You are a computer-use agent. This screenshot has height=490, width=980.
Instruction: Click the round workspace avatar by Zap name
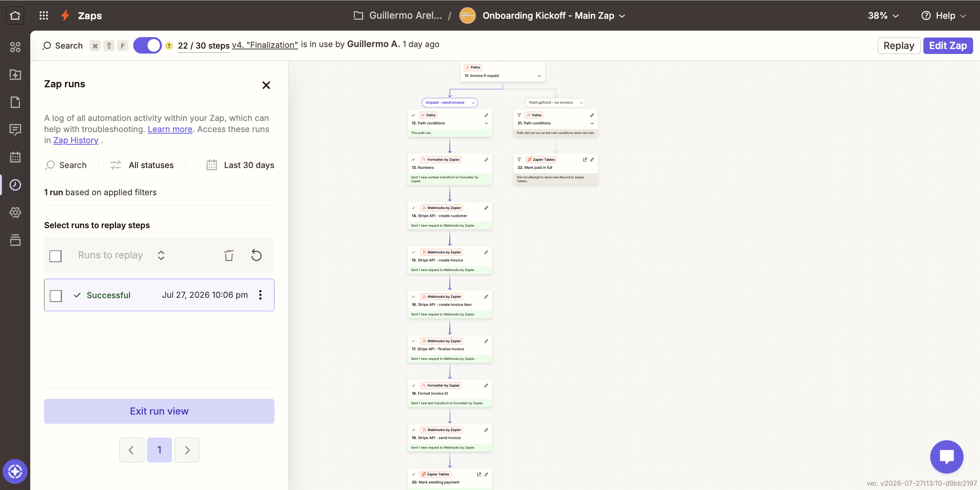point(467,16)
